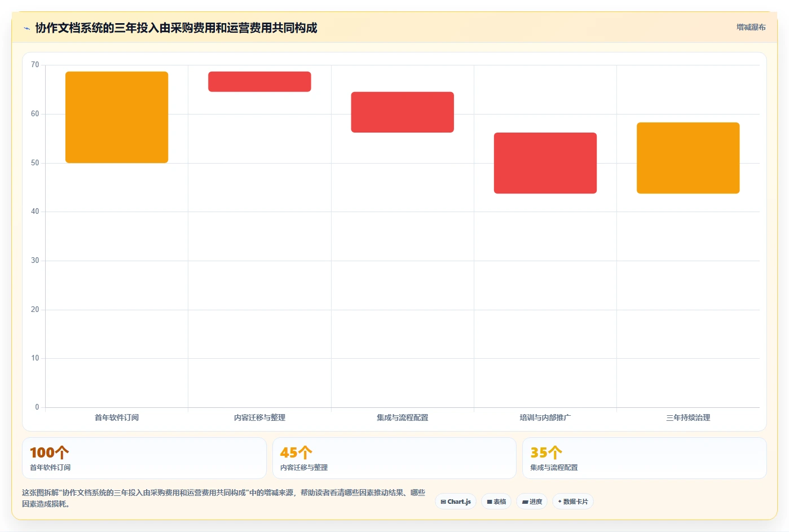Screen dimensions: 789x532
Task: Click the y-axis value 50
Action: click(x=35, y=163)
